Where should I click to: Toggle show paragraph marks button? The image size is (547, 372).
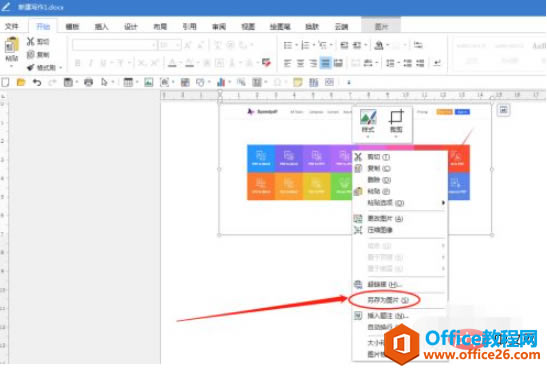(437, 63)
